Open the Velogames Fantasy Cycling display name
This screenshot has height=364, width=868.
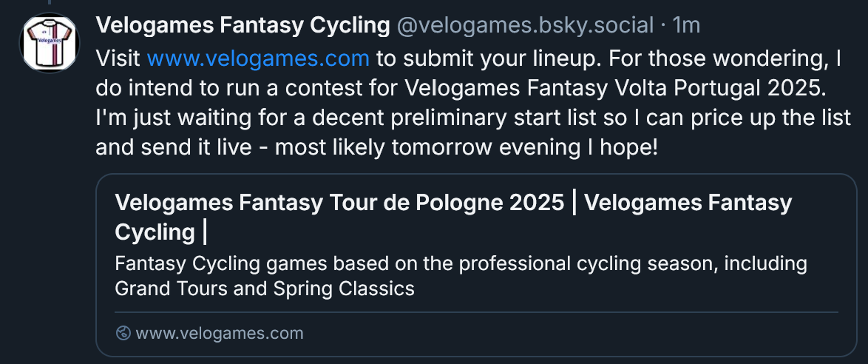point(243,26)
